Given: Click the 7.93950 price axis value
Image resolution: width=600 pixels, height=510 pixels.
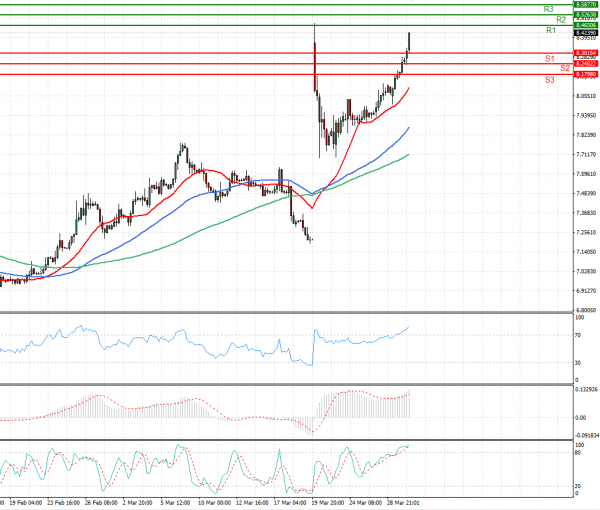Looking at the screenshot, I should click(x=586, y=115).
